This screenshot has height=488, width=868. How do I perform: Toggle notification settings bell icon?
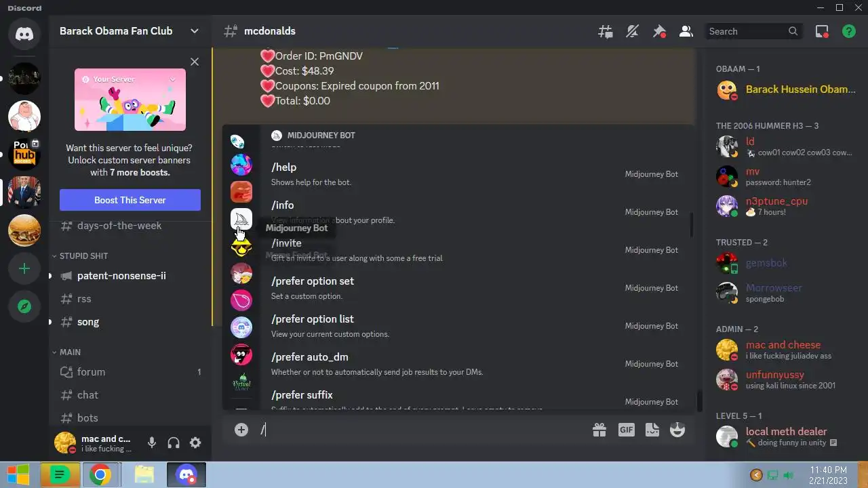pos(632,31)
